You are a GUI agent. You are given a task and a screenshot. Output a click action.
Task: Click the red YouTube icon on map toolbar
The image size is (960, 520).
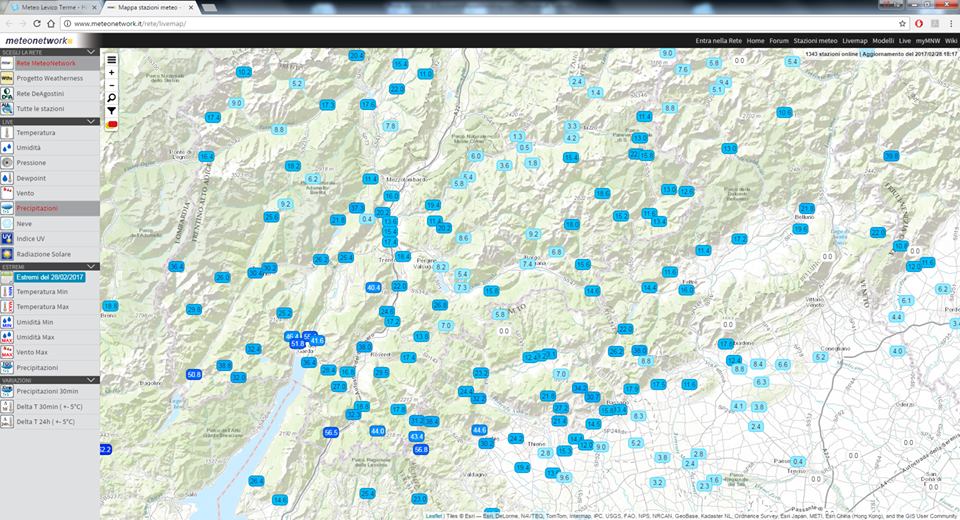click(x=111, y=124)
